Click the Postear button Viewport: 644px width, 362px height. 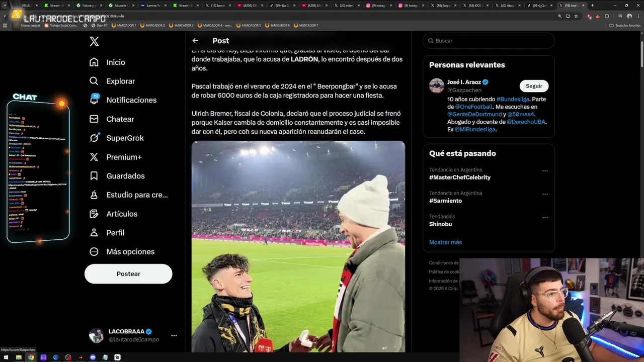(128, 274)
